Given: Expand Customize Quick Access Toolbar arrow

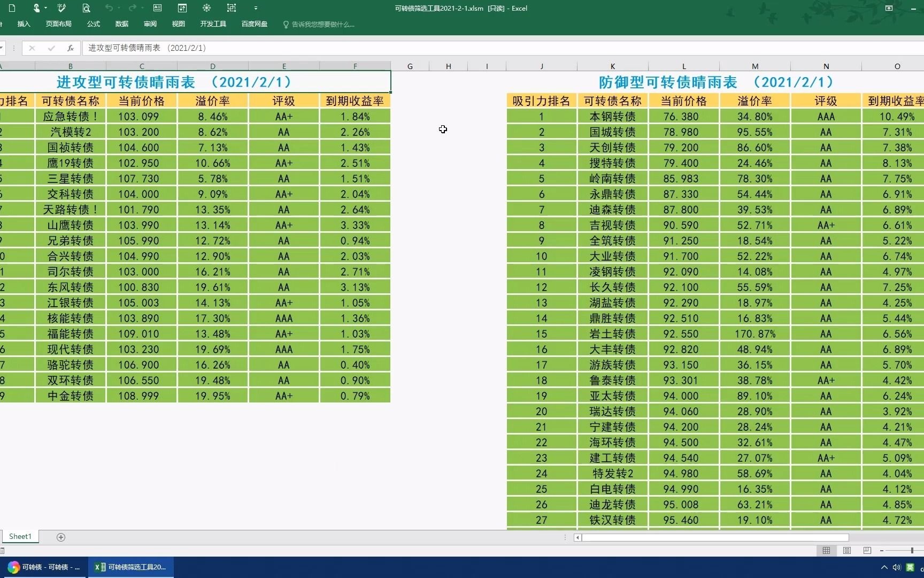Looking at the screenshot, I should (256, 8).
